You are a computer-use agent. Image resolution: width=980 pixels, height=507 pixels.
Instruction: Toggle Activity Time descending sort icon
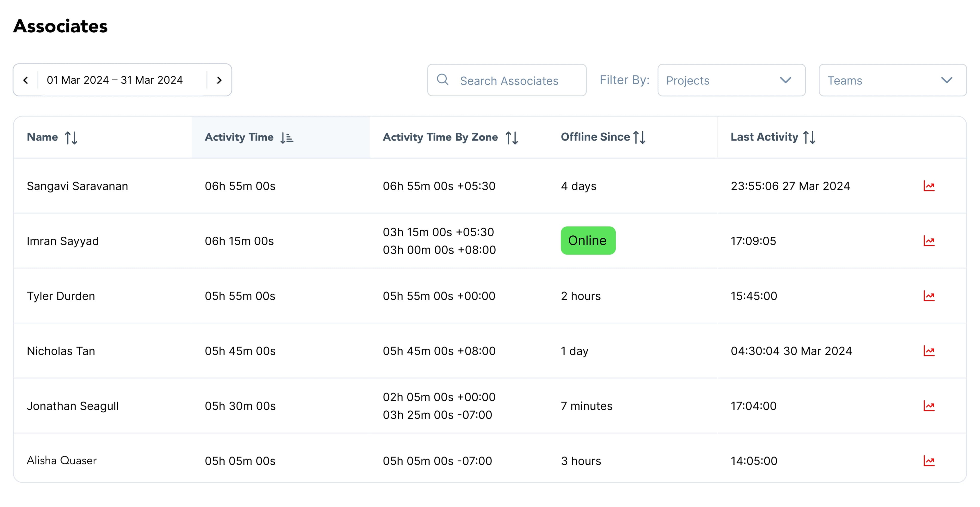pos(287,137)
